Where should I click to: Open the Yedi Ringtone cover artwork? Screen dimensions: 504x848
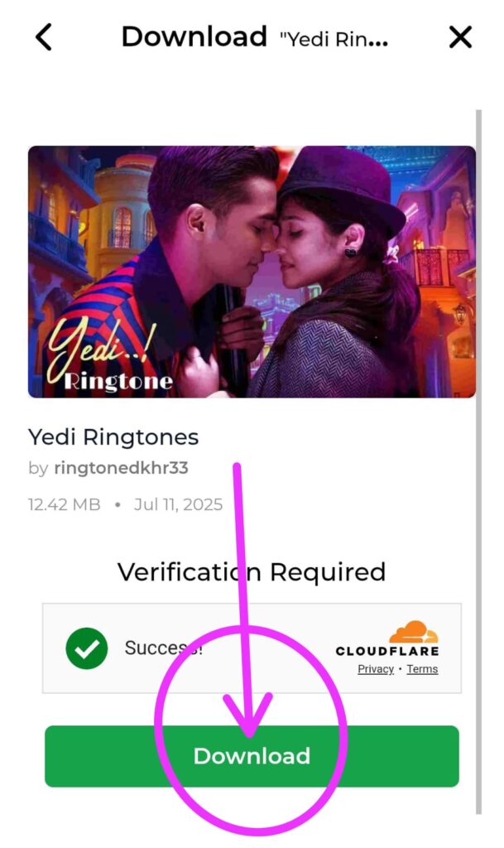click(252, 272)
